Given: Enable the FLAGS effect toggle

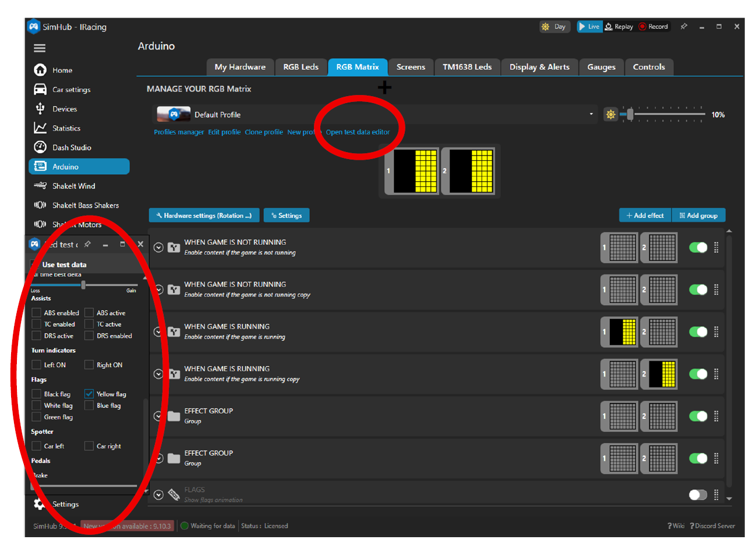Looking at the screenshot, I should (x=698, y=495).
